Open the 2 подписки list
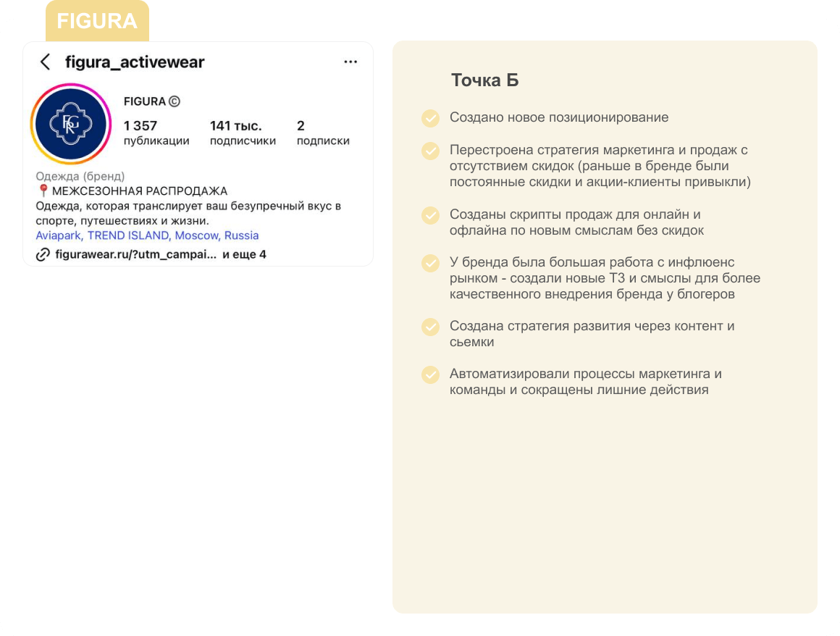The width and height of the screenshot is (840, 636). click(x=323, y=133)
